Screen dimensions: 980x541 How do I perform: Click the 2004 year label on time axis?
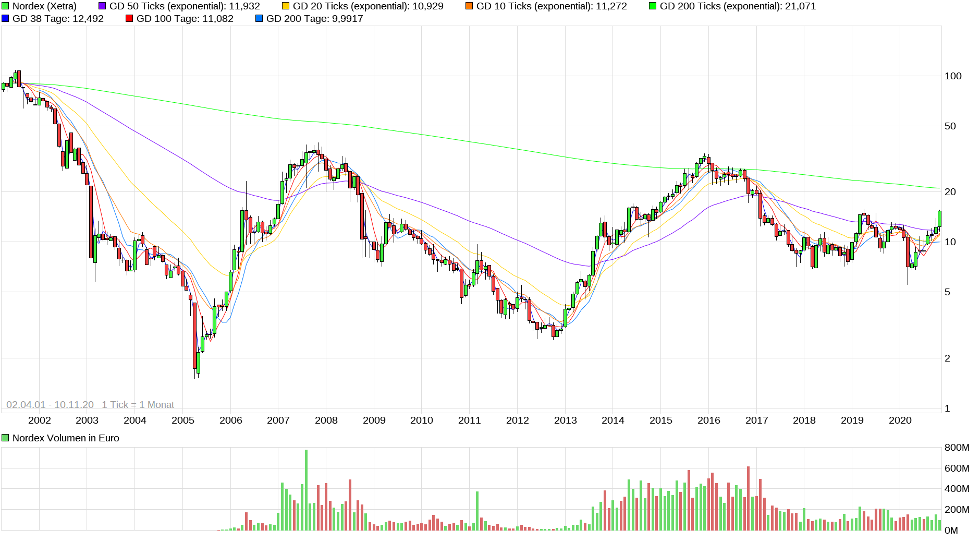point(135,420)
